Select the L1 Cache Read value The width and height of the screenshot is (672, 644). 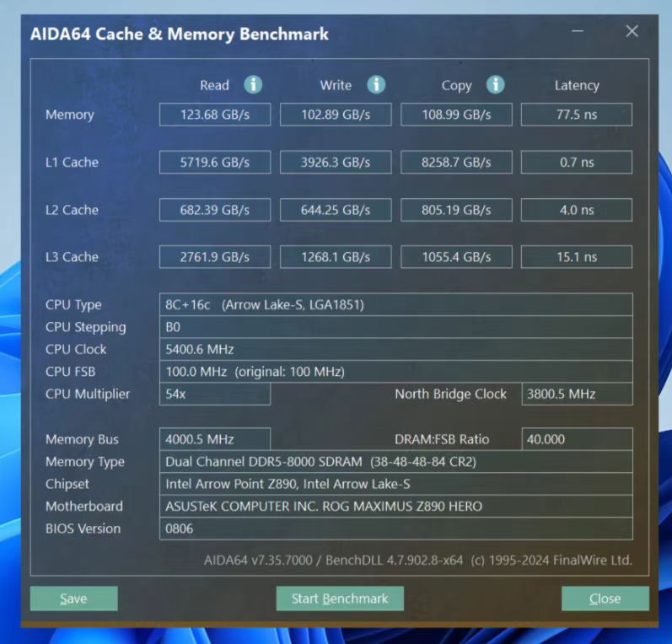215,163
